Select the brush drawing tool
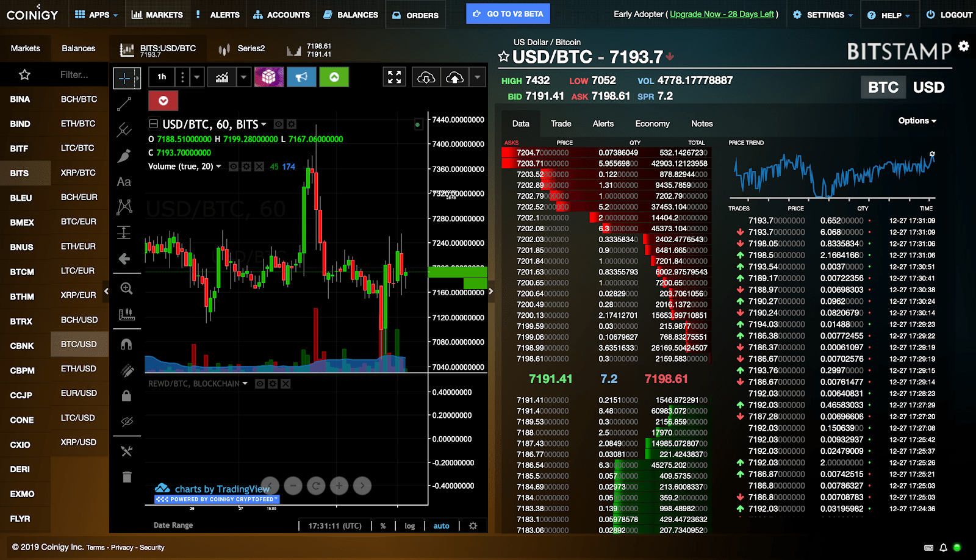Screen dimensions: 976x560 (124, 156)
